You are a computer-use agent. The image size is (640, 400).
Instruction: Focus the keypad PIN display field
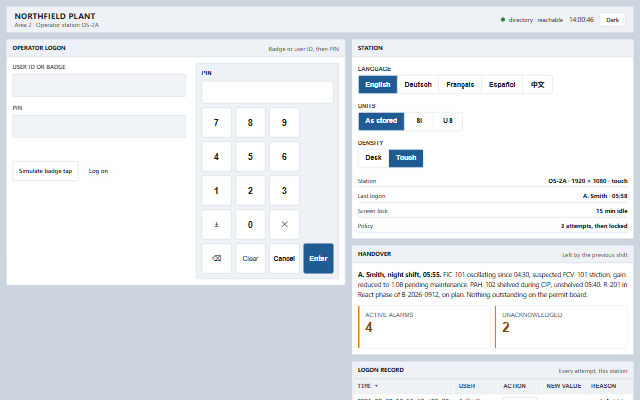[x=267, y=92]
